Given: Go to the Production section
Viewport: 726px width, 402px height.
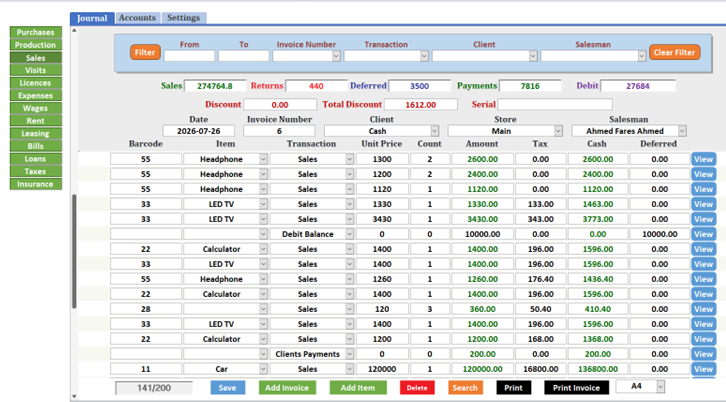Looking at the screenshot, I should coord(36,45).
